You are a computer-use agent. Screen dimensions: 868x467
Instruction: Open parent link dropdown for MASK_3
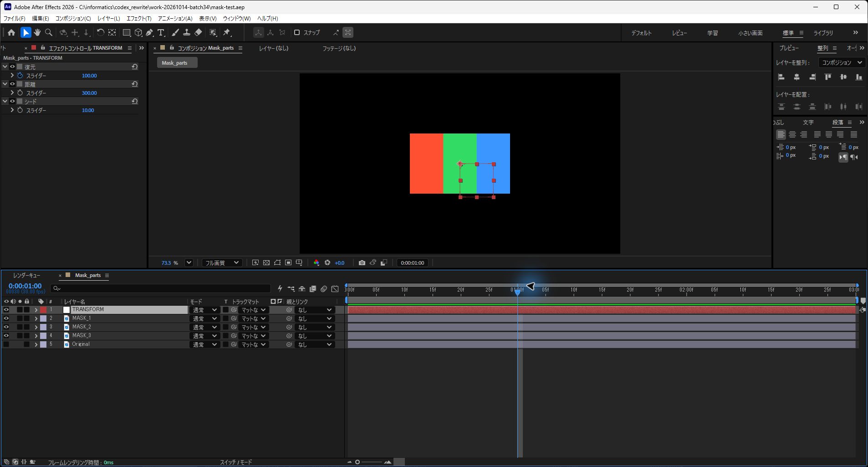click(314, 336)
